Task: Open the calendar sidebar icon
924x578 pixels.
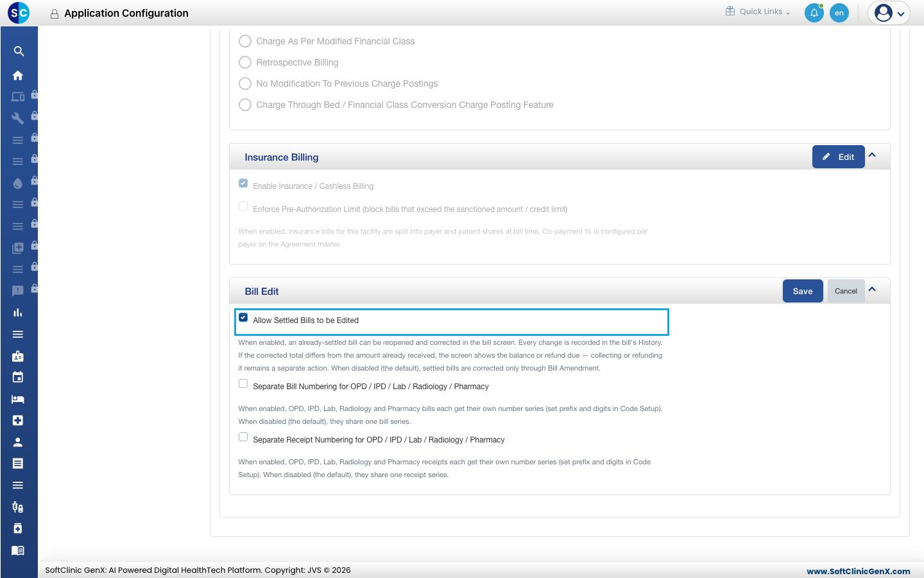Action: [18, 377]
